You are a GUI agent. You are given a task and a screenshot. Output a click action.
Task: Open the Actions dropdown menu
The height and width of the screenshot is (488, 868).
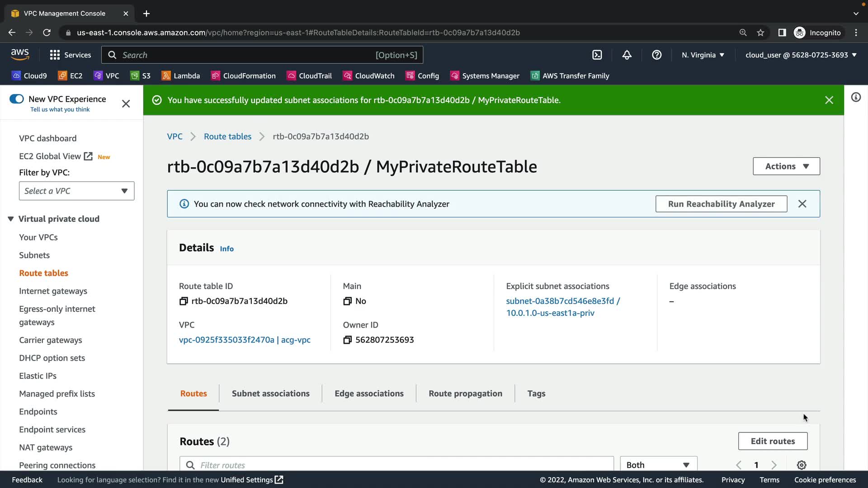click(x=786, y=166)
